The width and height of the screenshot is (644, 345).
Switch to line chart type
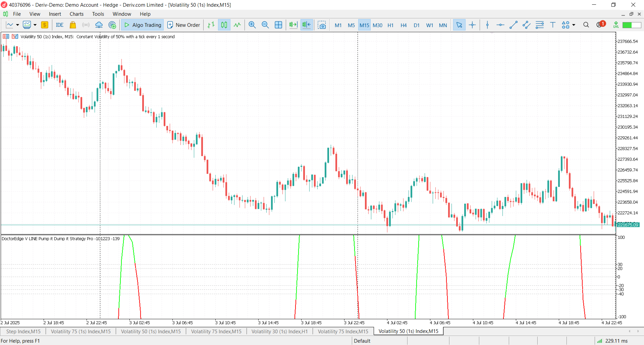pyautogui.click(x=237, y=25)
